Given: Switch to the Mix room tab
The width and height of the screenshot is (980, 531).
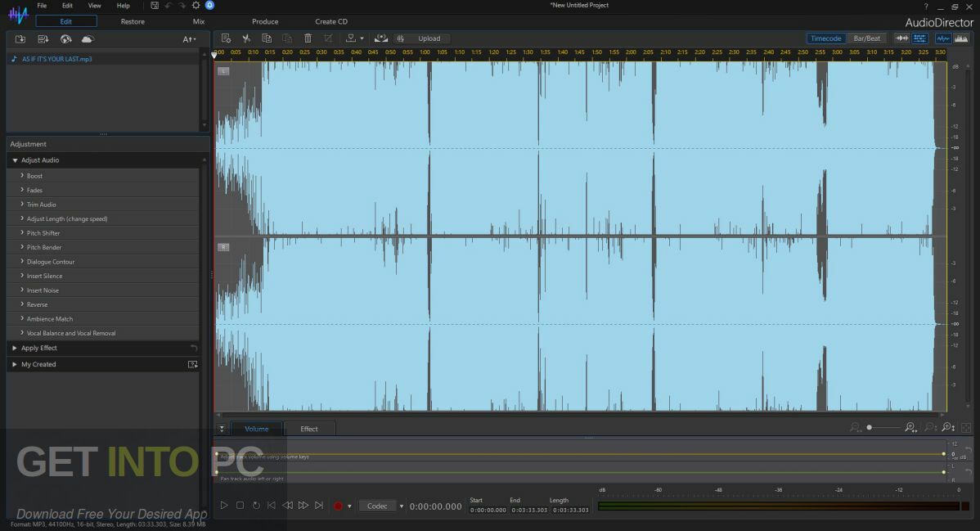Looking at the screenshot, I should coord(199,21).
